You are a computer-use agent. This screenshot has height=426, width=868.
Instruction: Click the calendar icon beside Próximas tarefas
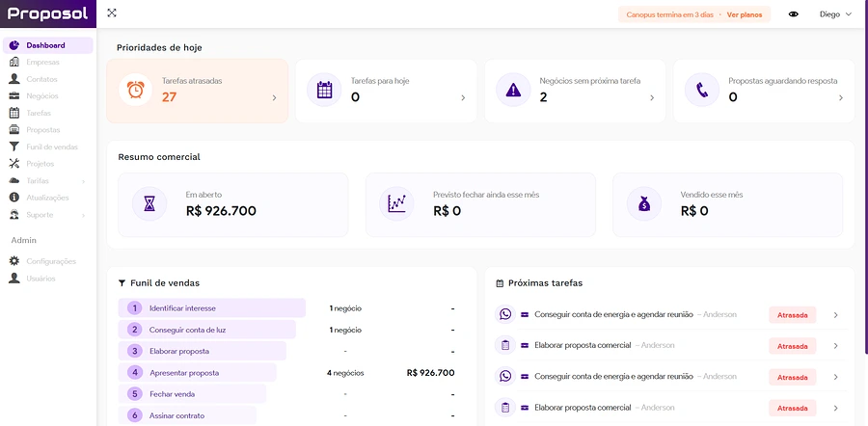(500, 283)
